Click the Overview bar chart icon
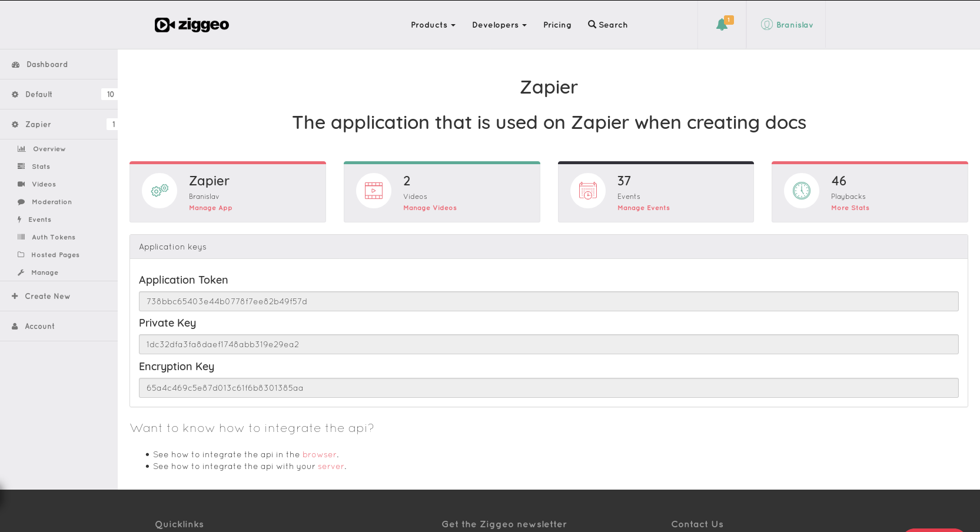980x532 pixels. point(22,149)
